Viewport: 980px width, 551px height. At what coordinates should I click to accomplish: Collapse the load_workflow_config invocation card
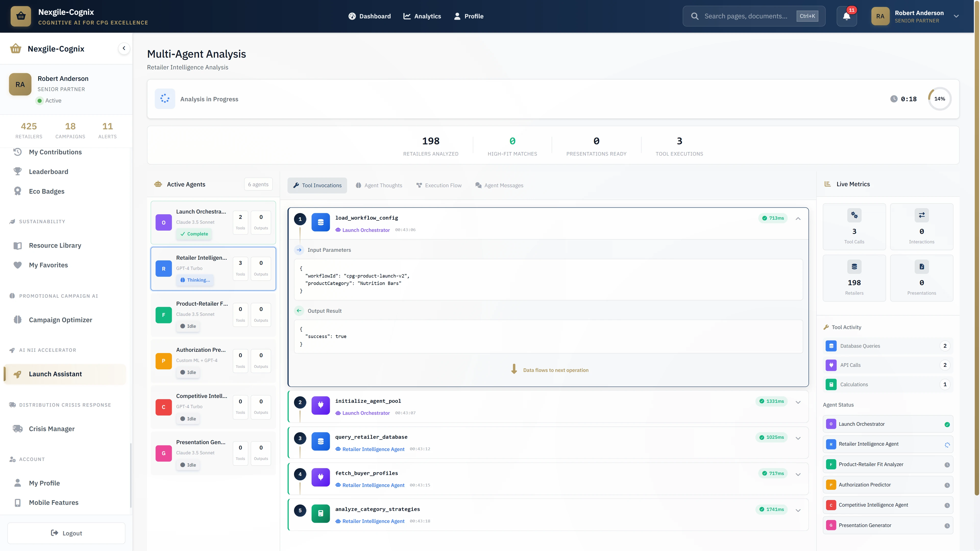(x=798, y=219)
